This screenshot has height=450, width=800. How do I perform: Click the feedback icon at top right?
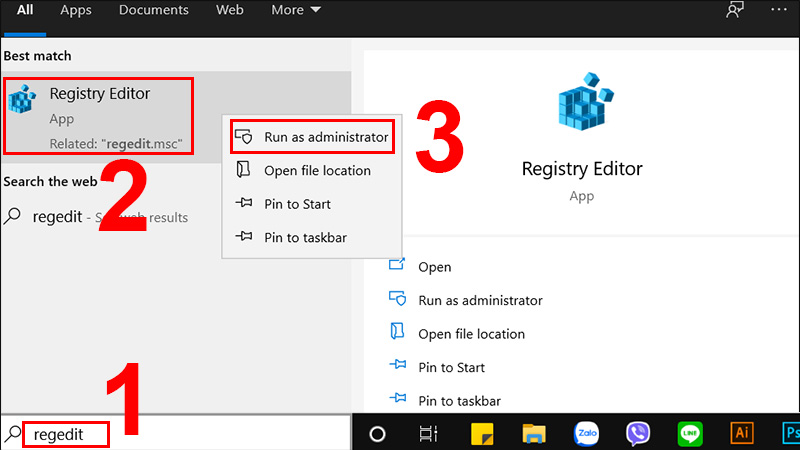tap(735, 11)
